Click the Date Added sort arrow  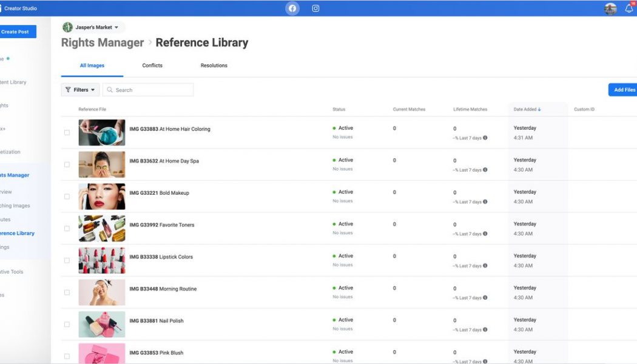(x=539, y=110)
